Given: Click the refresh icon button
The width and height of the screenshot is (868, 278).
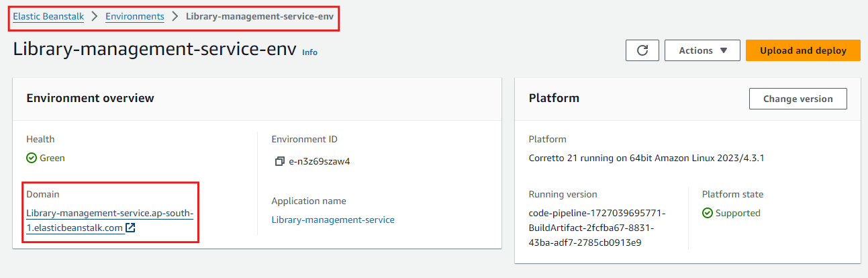Looking at the screenshot, I should click(642, 50).
